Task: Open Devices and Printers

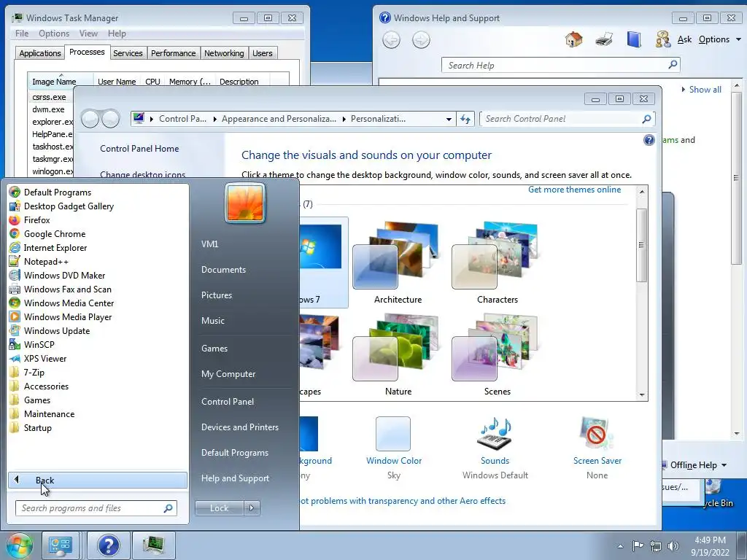Action: [x=239, y=427]
